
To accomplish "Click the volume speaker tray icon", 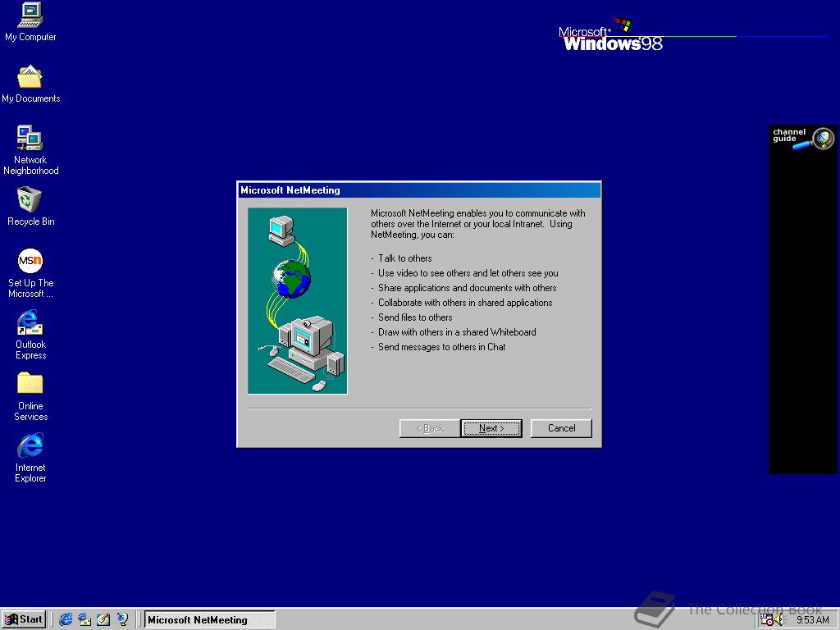I will point(779,620).
